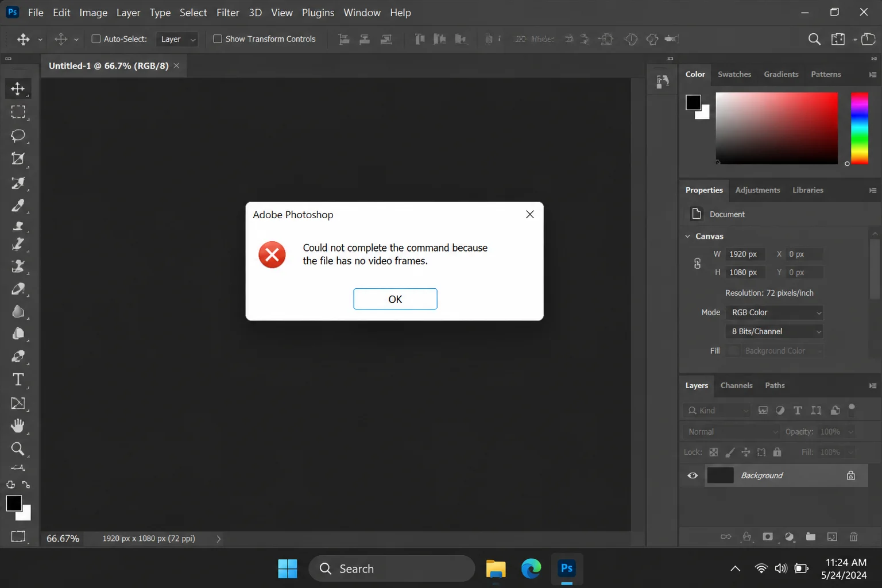Open File Explorer from taskbar
Screen dimensions: 882x588
pos(496,568)
